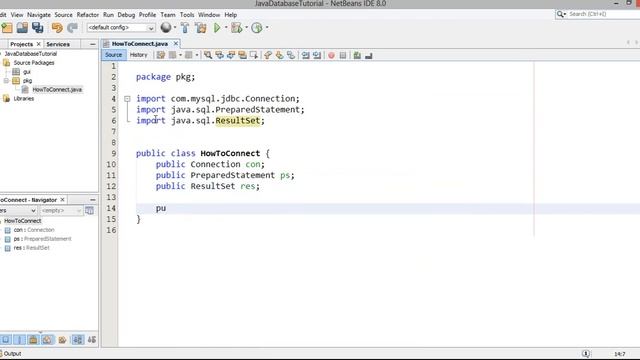Screen dimensions: 640x360
Task: Click the Comment lines icon in editor toolbar
Action: point(357,55)
